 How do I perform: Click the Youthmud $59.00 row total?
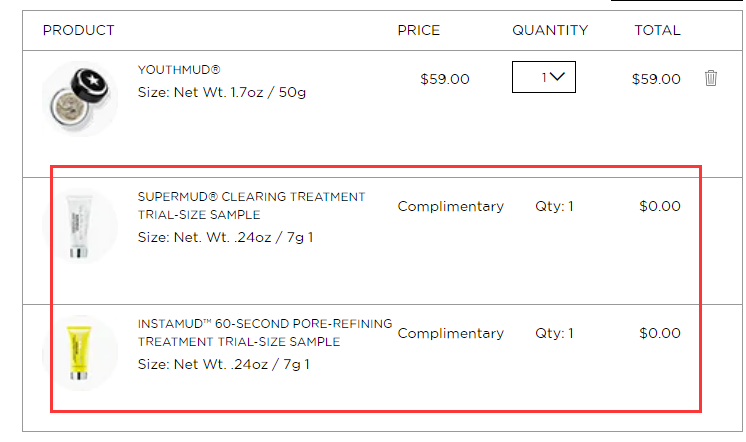[656, 79]
